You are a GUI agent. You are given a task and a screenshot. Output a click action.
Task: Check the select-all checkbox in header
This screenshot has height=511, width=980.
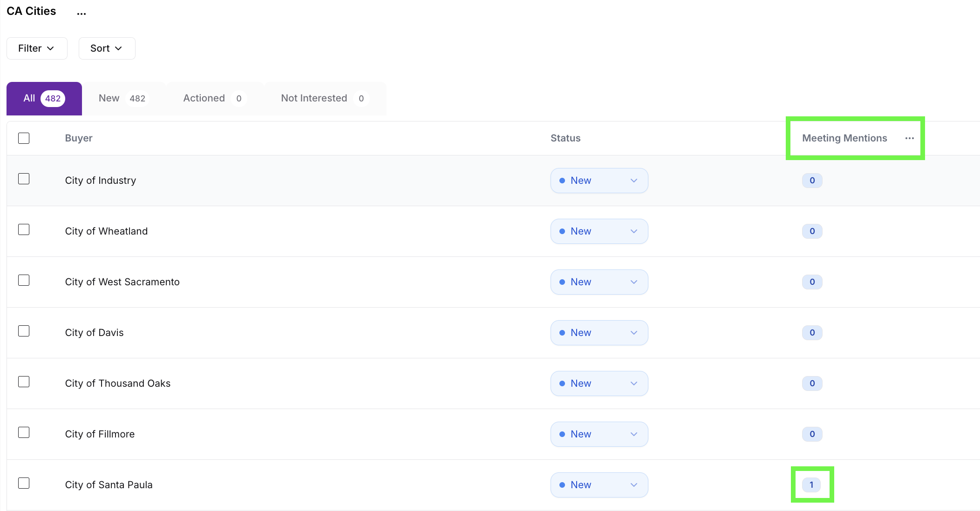coord(24,138)
